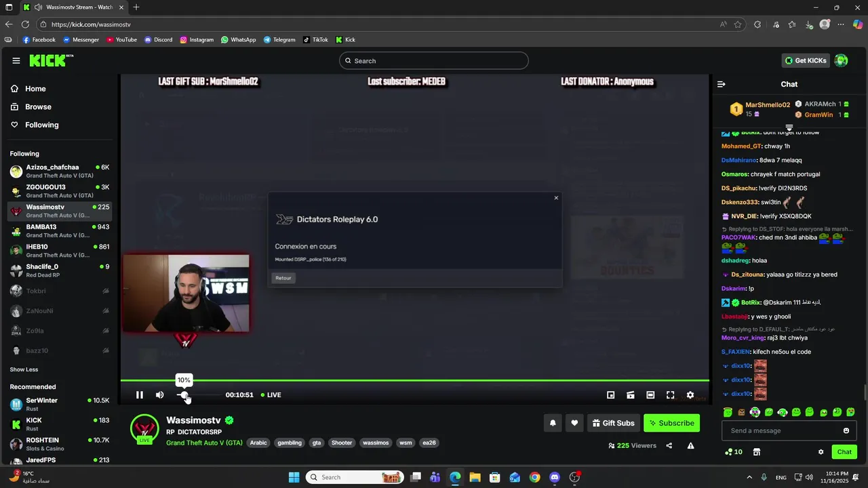This screenshot has height=488, width=868.
Task: Open JaredFPS in Recommended channels
Action: click(60, 462)
